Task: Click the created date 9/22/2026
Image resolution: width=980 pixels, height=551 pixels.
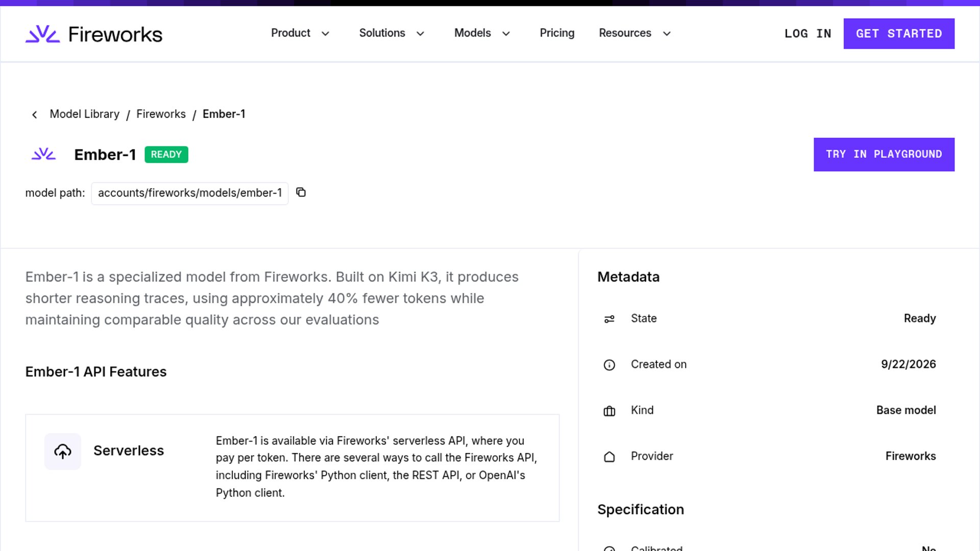Action: 909,364
